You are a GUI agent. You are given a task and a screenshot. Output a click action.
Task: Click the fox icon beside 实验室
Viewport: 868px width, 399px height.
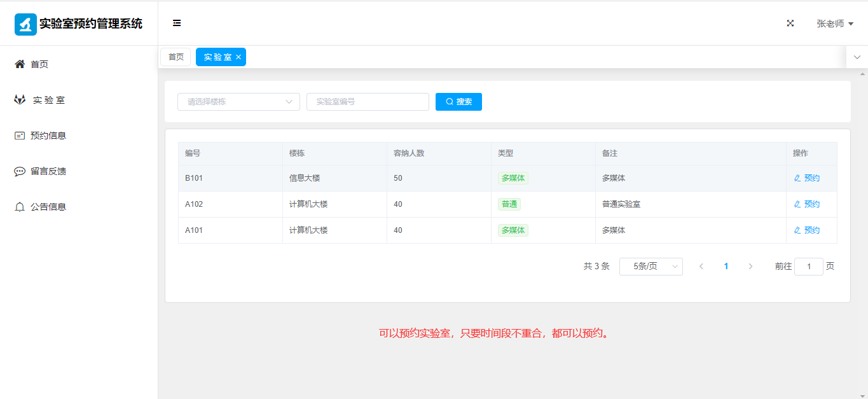click(x=20, y=100)
